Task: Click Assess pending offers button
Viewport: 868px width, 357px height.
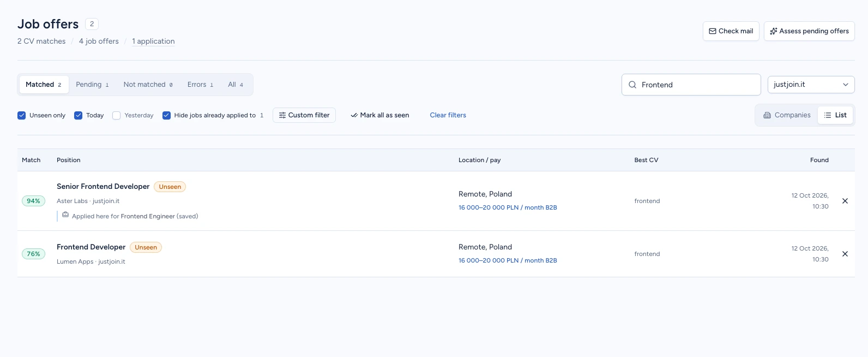Action: pyautogui.click(x=809, y=31)
